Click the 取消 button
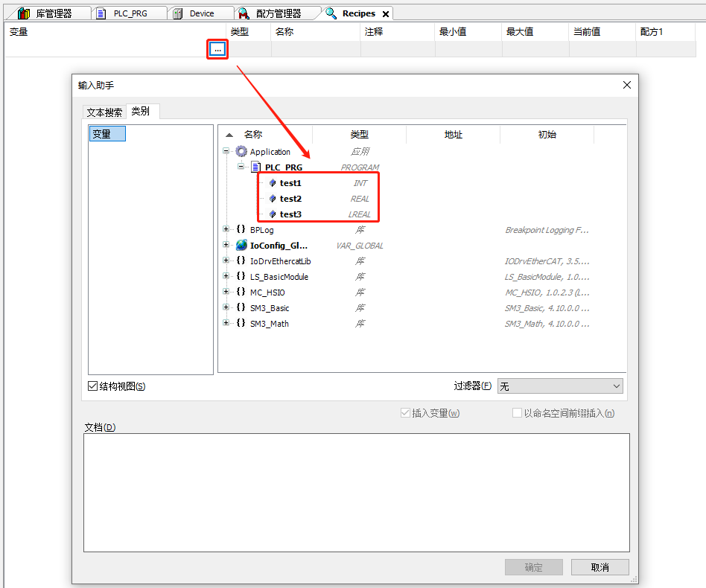 [x=599, y=566]
